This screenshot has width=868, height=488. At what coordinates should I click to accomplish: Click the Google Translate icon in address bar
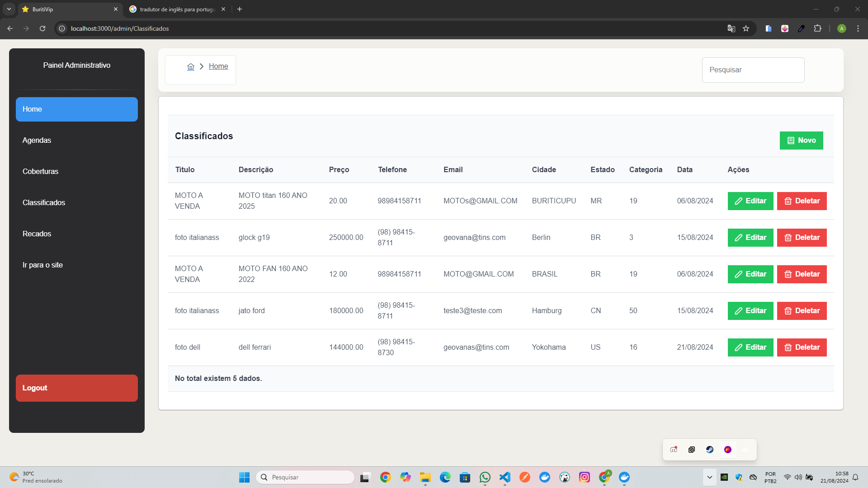pos(731,28)
